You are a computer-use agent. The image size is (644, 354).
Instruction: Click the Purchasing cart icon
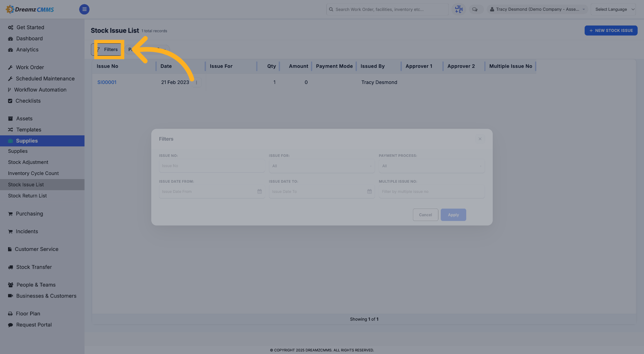10,214
